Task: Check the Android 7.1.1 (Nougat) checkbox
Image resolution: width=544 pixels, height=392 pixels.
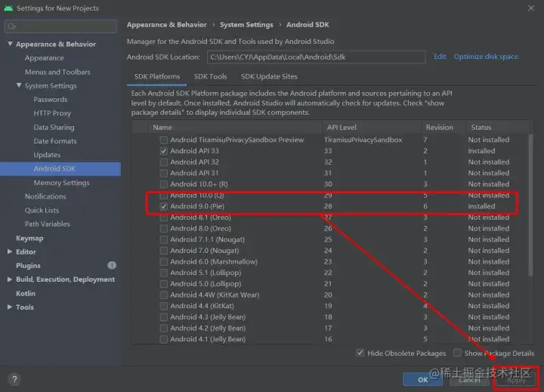Action: click(164, 239)
